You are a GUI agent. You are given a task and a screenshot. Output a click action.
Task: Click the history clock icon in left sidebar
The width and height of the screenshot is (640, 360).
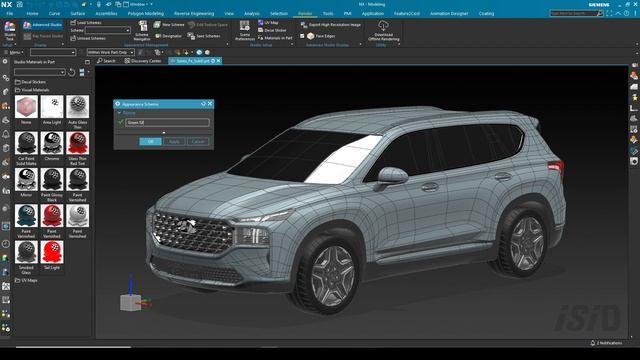5,244
